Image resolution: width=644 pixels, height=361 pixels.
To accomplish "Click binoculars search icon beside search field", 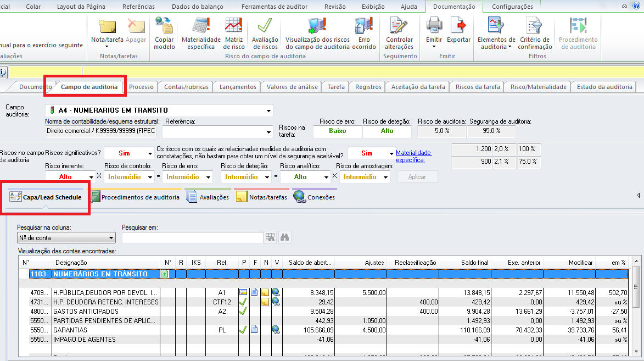I will [x=284, y=237].
